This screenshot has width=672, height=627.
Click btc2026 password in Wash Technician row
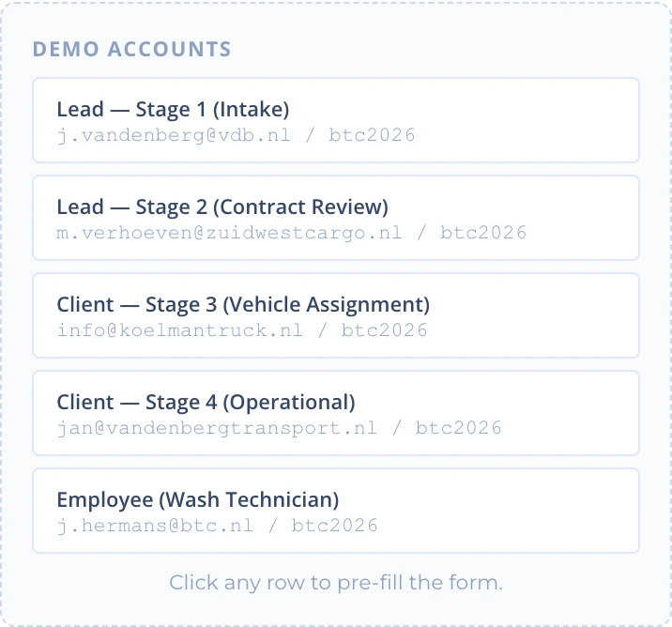tap(335, 526)
